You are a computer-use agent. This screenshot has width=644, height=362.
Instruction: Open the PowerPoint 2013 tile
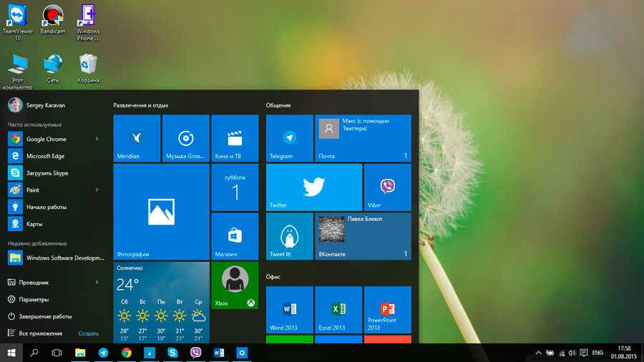point(387,309)
